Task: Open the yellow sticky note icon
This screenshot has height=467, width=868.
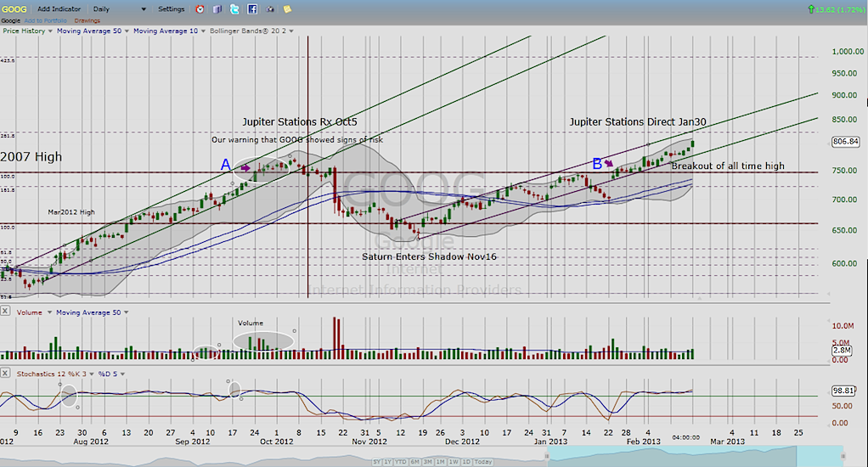Action: click(x=287, y=8)
